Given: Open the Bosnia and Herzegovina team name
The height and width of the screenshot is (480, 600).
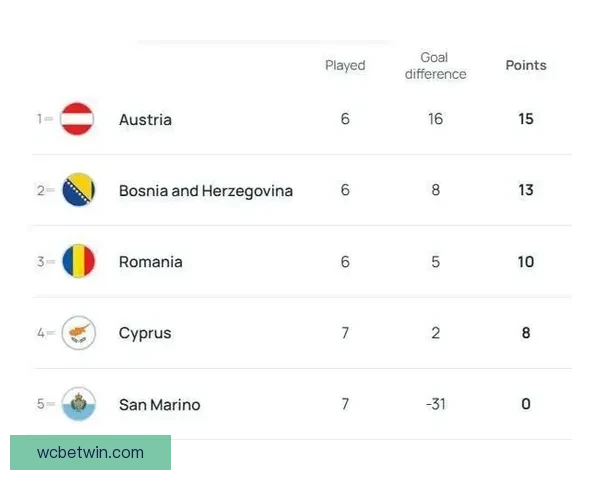Looking at the screenshot, I should point(205,190).
